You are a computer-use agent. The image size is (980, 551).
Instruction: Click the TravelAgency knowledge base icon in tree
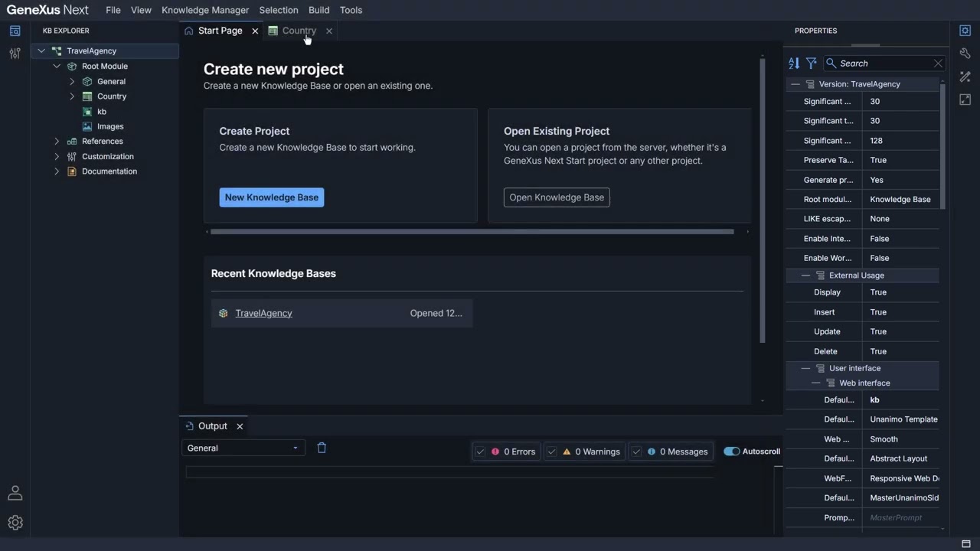coord(57,51)
